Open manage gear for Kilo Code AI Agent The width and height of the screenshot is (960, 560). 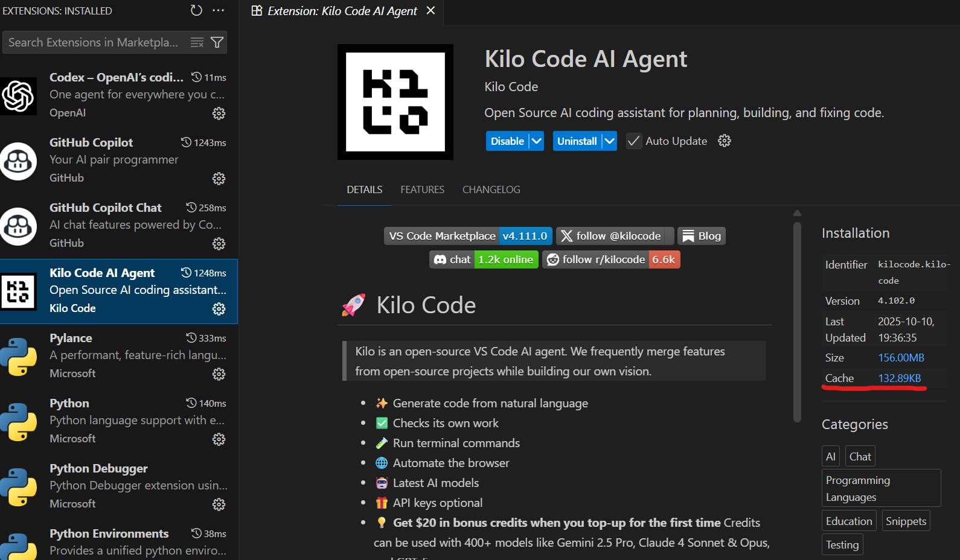(x=219, y=309)
